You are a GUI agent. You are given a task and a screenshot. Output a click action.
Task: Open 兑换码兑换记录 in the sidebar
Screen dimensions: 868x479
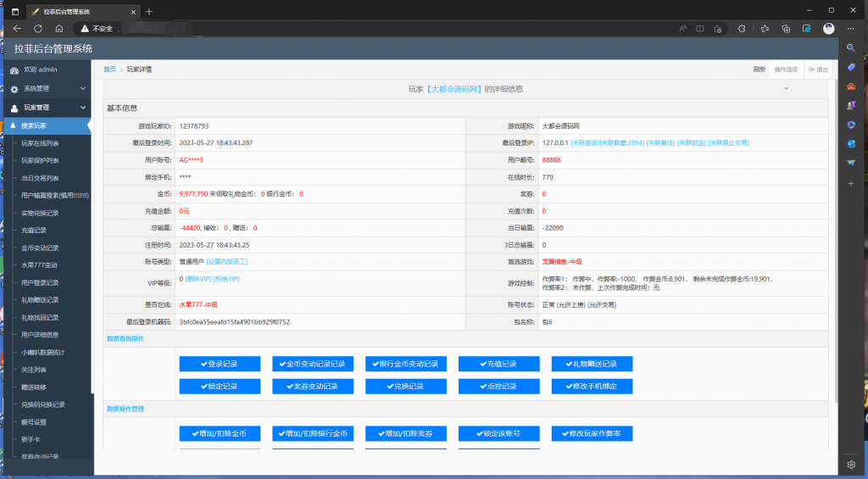(x=43, y=404)
